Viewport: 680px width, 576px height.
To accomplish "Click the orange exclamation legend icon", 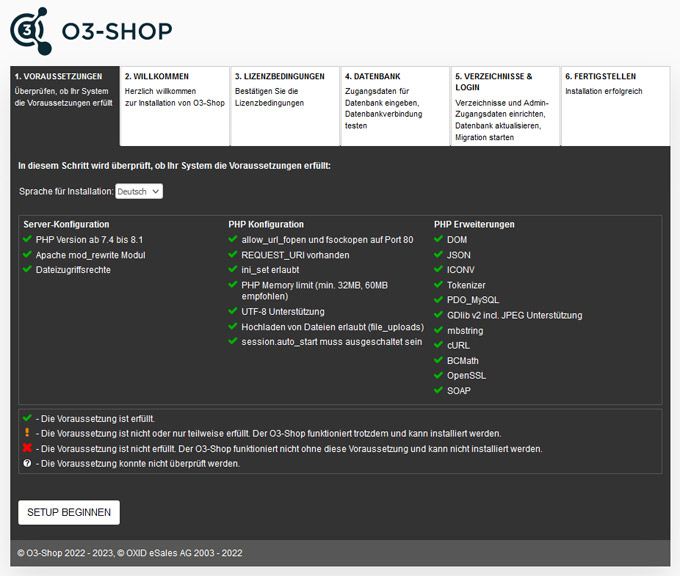I will pyautogui.click(x=27, y=432).
